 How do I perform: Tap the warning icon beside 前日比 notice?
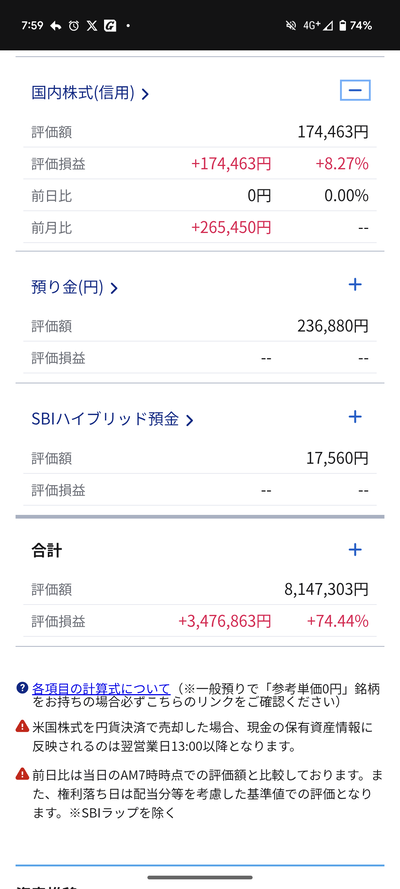click(x=22, y=773)
